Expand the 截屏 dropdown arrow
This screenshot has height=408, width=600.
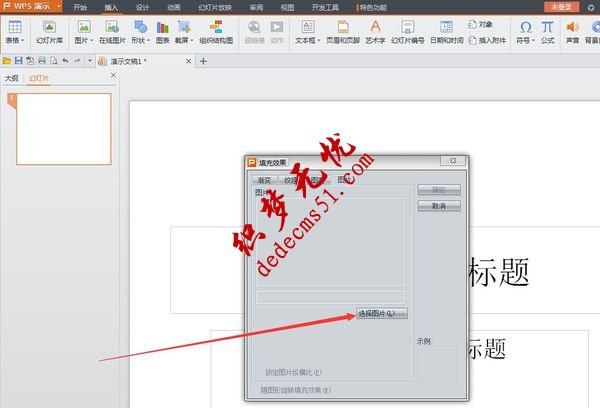tap(192, 40)
